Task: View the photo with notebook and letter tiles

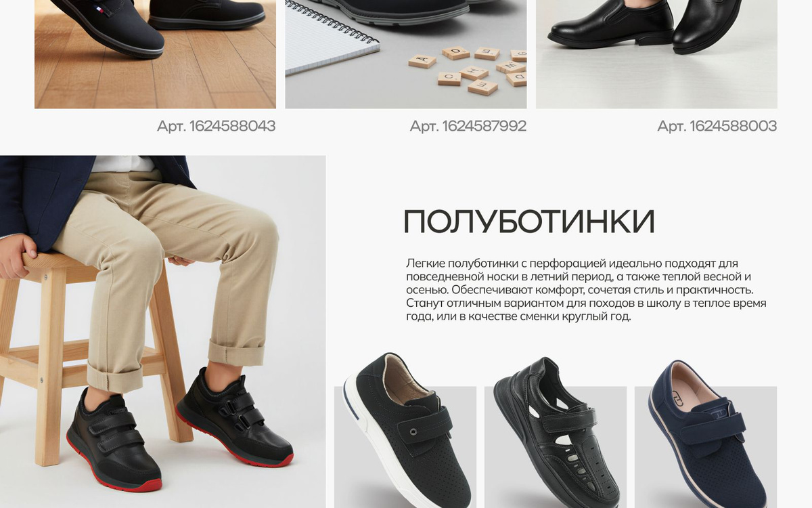Action: pyautogui.click(x=406, y=54)
